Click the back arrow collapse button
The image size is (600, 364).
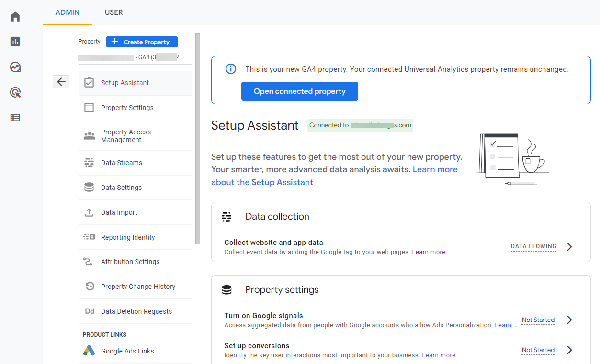(x=61, y=82)
